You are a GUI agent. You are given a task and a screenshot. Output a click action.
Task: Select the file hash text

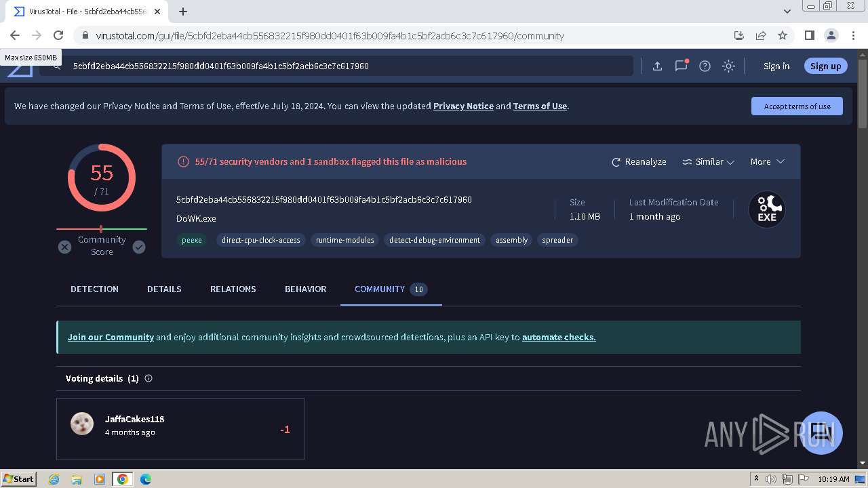pos(324,199)
